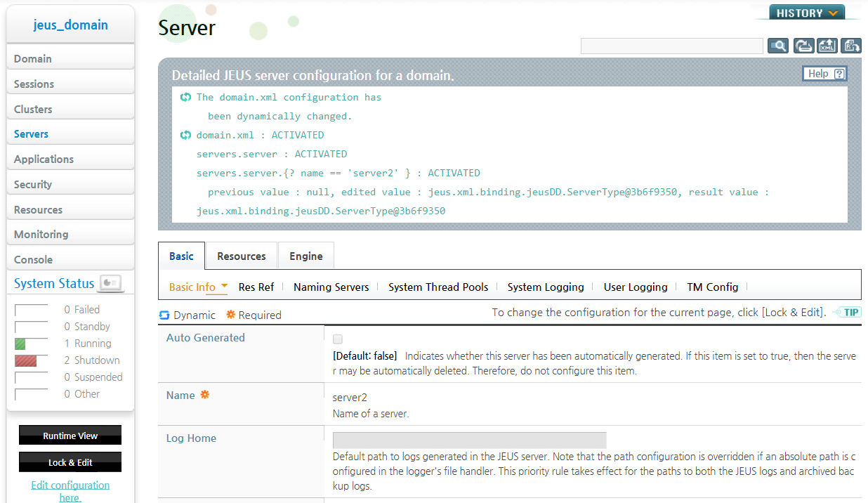The width and height of the screenshot is (868, 503).
Task: Open Console in the sidebar
Action: [x=70, y=259]
